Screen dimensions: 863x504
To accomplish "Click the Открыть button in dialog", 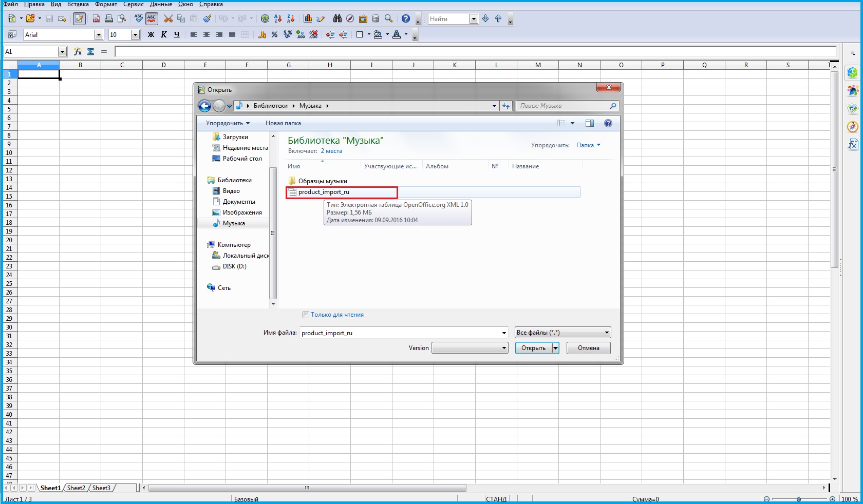I will coord(534,348).
